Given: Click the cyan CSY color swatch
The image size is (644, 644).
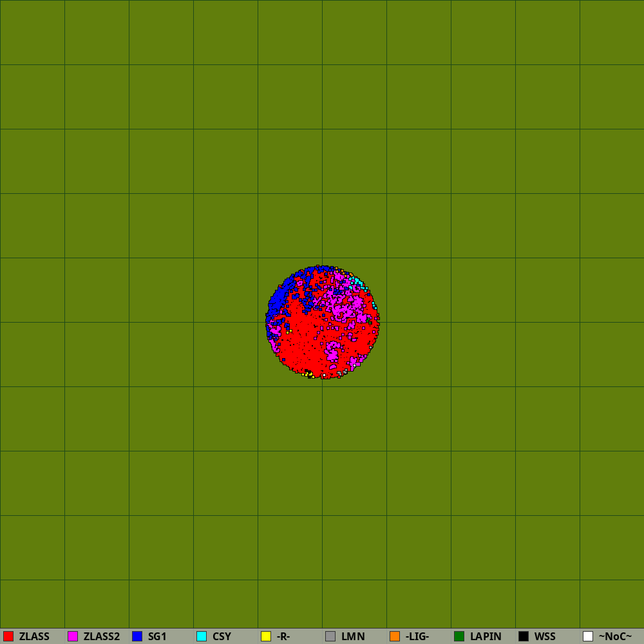Looking at the screenshot, I should point(202,636).
